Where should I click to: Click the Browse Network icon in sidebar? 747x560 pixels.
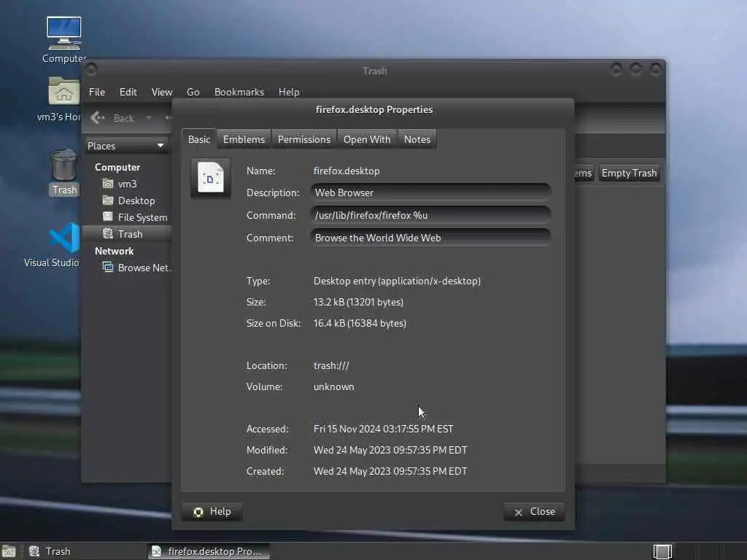coord(108,267)
